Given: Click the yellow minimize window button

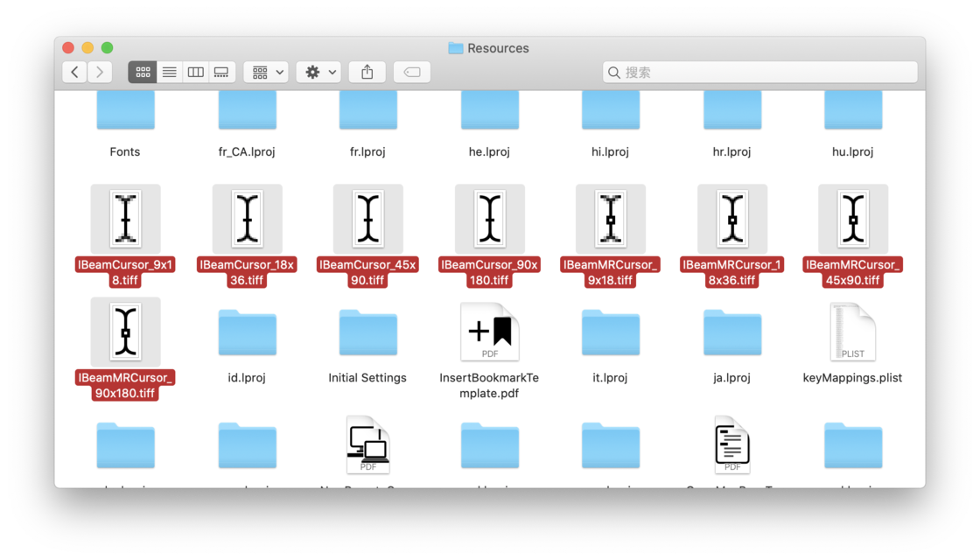Looking at the screenshot, I should (88, 48).
